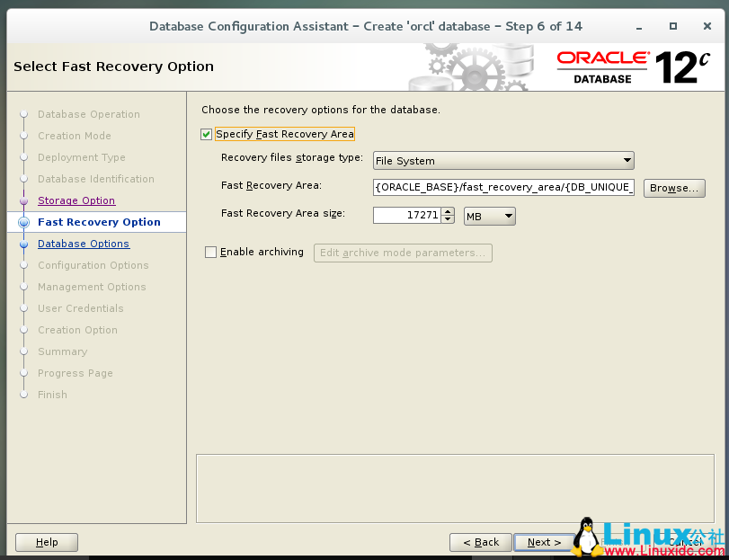The height and width of the screenshot is (560, 729).
Task: Check the "Specify Fast Recovery Area" checkbox
Action: coord(206,133)
